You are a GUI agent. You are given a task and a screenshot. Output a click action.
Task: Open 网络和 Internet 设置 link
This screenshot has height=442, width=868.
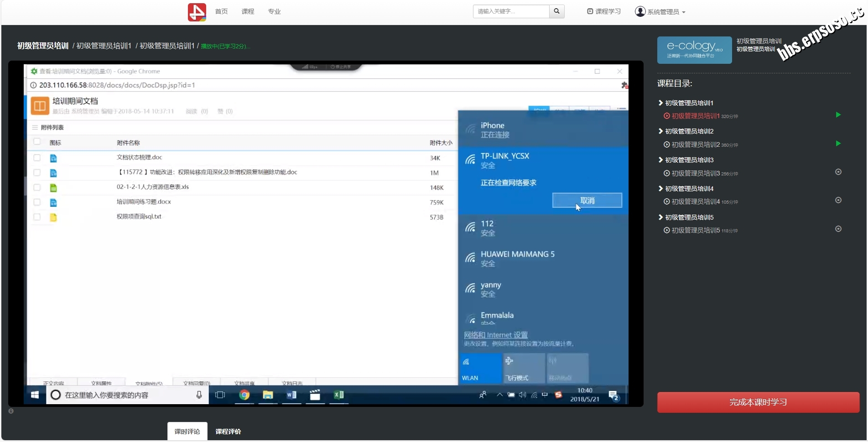tap(496, 335)
